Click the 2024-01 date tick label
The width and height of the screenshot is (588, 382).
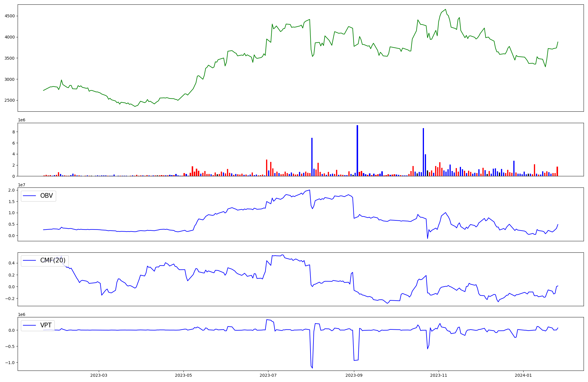coord(523,375)
